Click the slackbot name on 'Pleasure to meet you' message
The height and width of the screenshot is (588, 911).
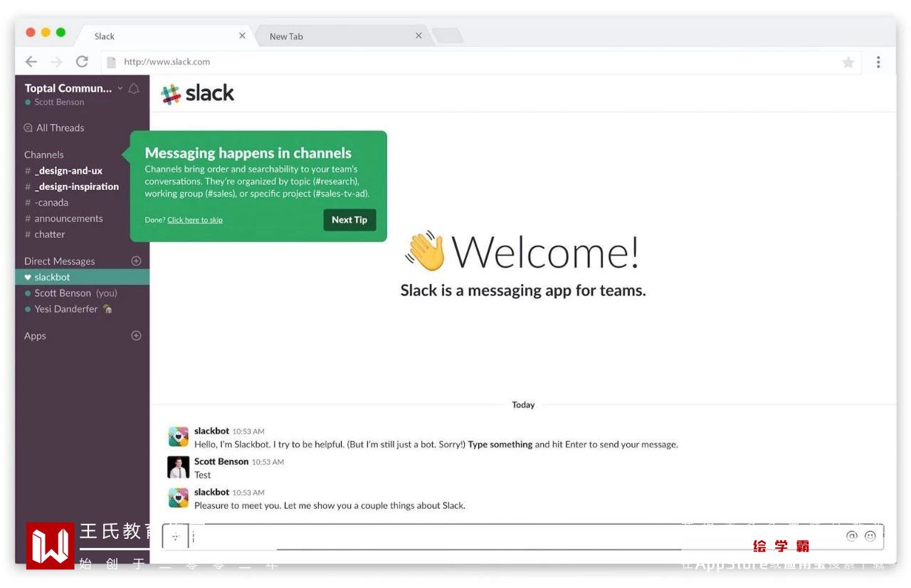(x=211, y=492)
